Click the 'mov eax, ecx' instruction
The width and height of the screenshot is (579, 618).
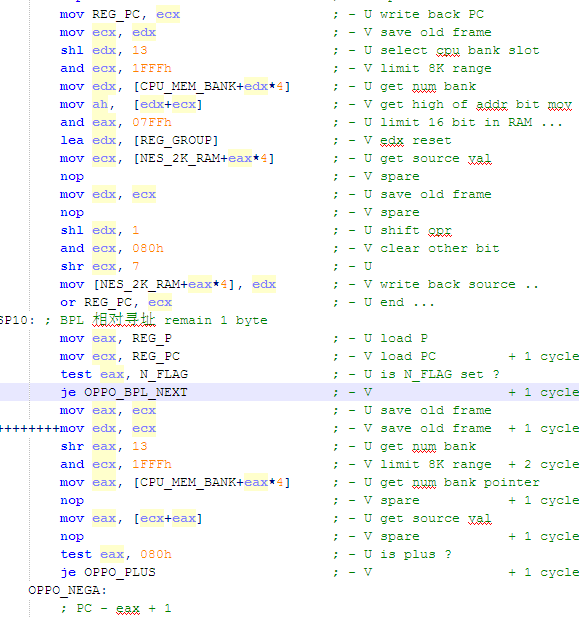click(108, 411)
